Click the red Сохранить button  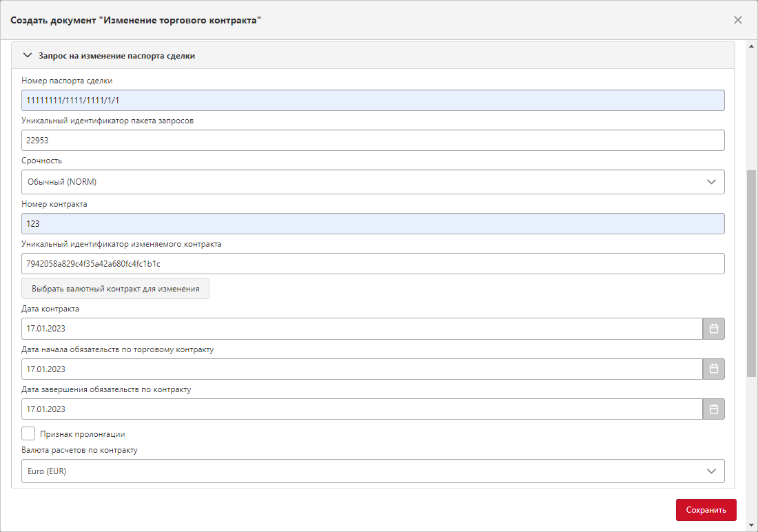706,510
